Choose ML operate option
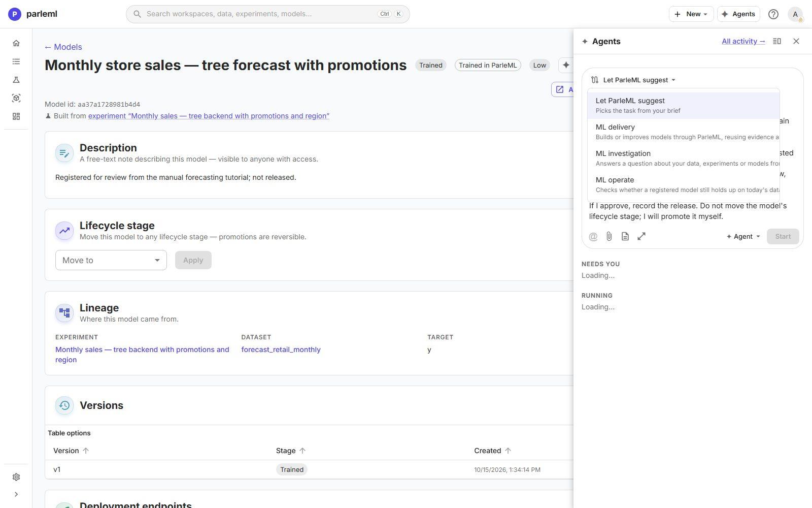The height and width of the screenshot is (508, 812). [684, 184]
